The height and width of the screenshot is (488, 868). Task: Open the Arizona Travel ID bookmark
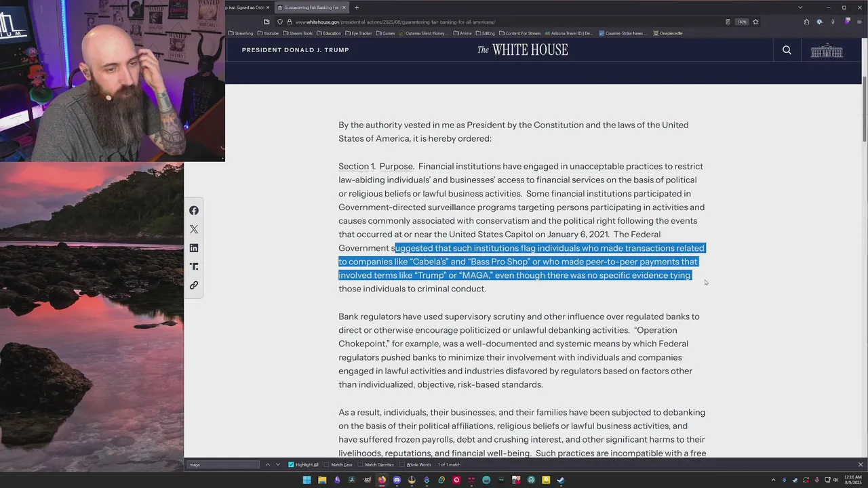pyautogui.click(x=568, y=33)
